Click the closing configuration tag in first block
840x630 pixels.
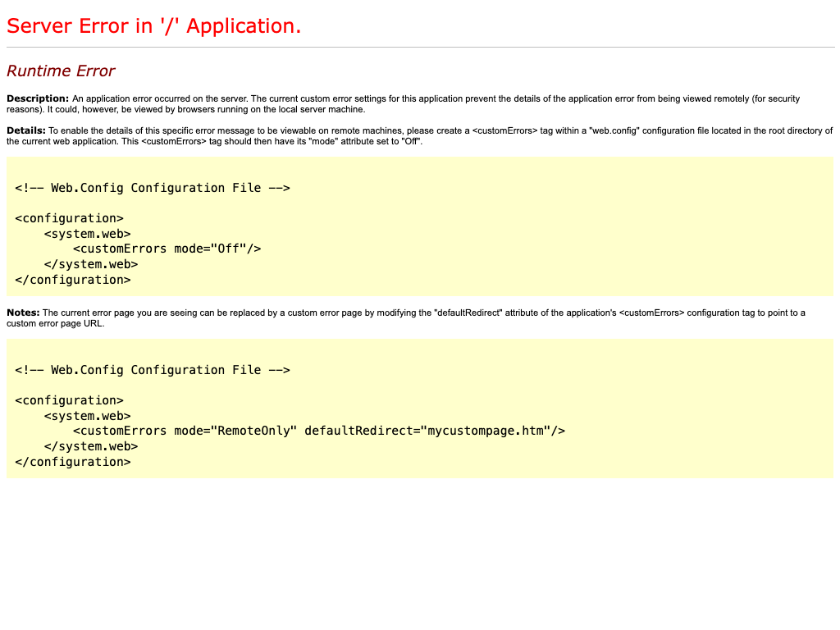72,280
